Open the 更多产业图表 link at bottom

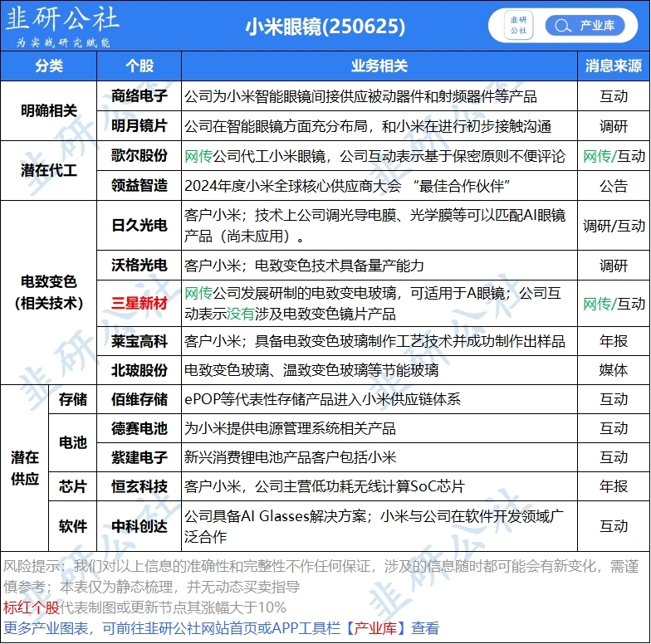[221, 628]
